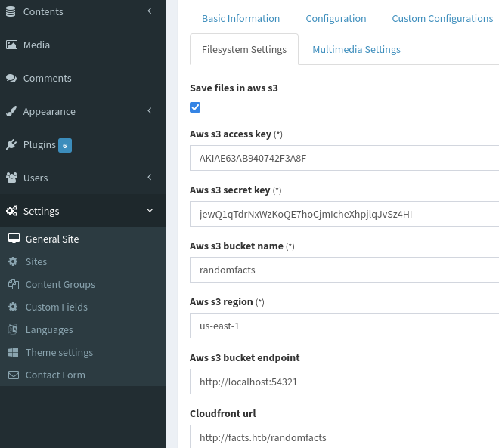Expand the Appearance menu chevron

pyautogui.click(x=150, y=110)
